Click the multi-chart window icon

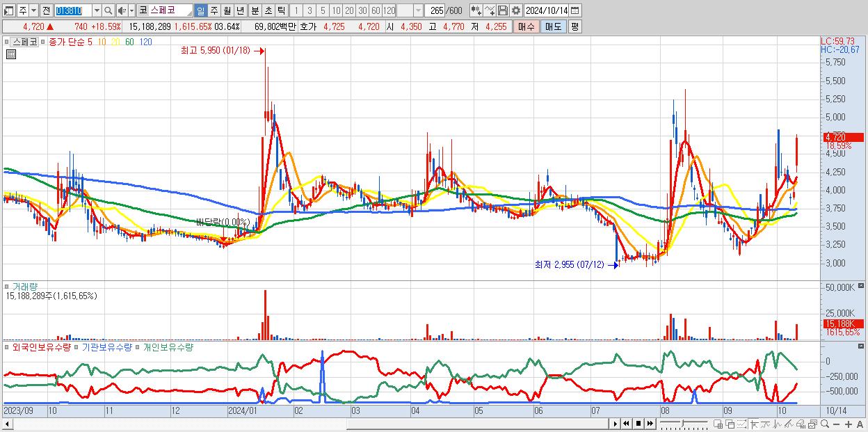coord(813,424)
